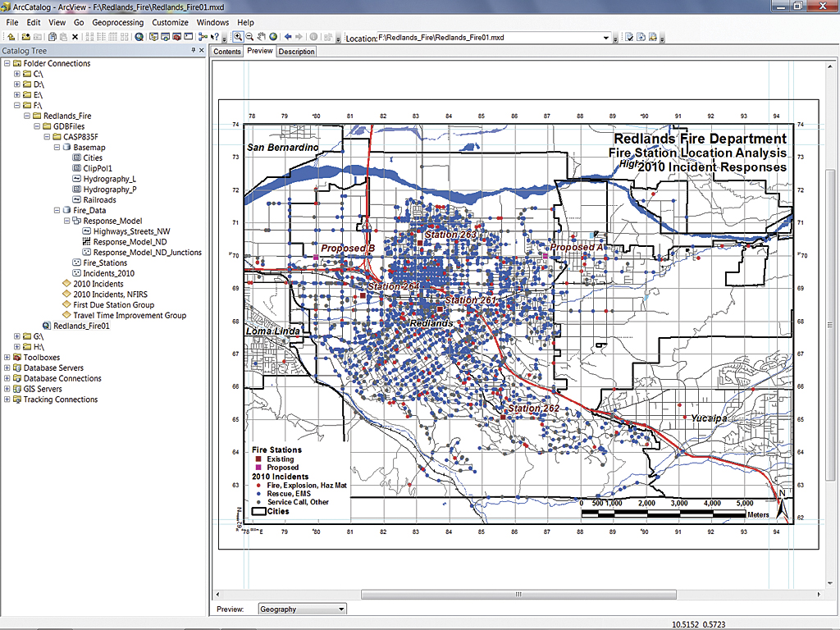Screen dimensions: 840x630
Task: Click scroll-right arrow on horizontal scrollbar
Action: tap(819, 594)
